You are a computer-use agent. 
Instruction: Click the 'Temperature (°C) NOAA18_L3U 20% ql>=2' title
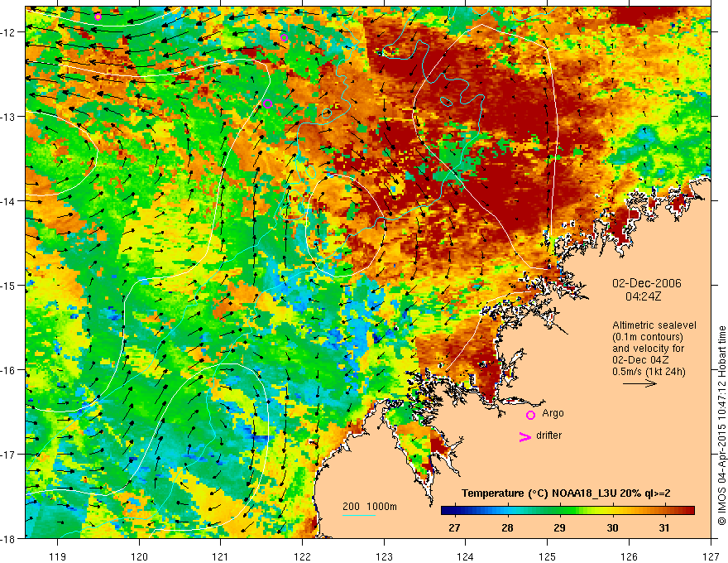(566, 493)
